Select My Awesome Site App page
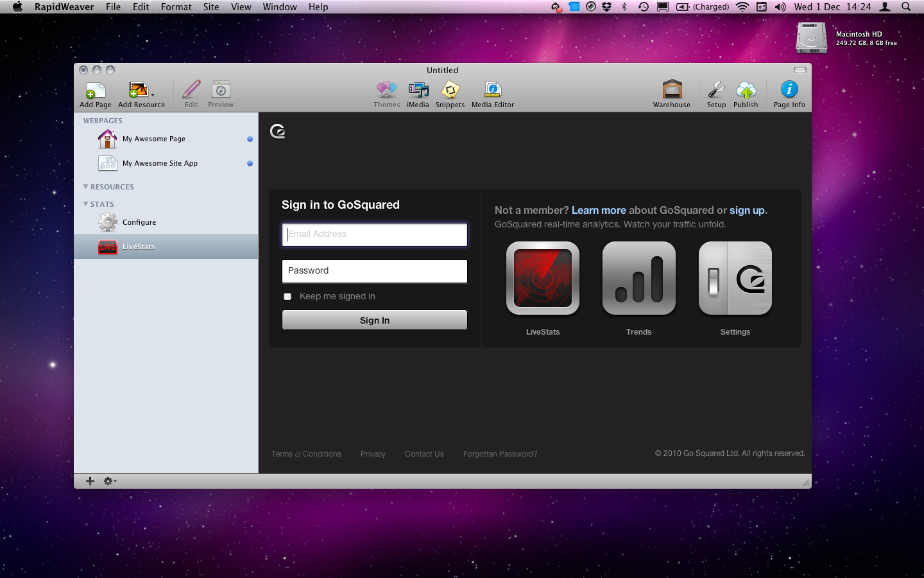Image resolution: width=924 pixels, height=578 pixels. (x=166, y=163)
